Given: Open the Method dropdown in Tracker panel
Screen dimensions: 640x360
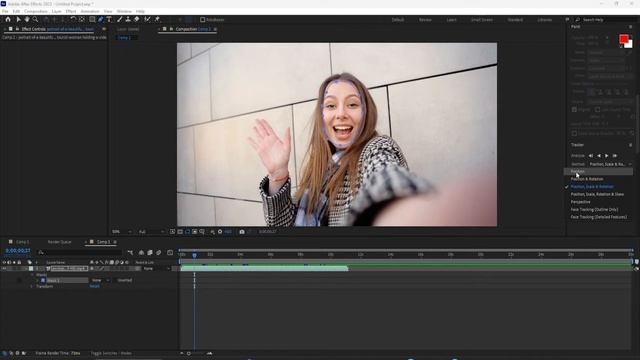Looking at the screenshot, I should click(x=611, y=164).
